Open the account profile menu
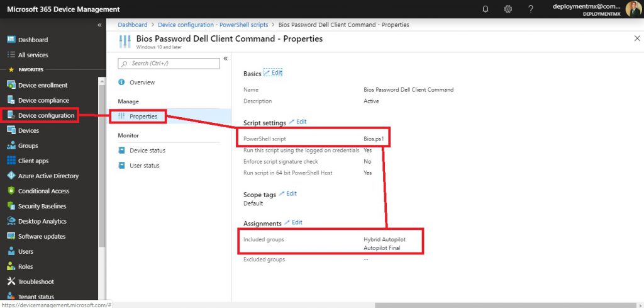Image resolution: width=644 pixels, height=308 pixels. [x=633, y=9]
